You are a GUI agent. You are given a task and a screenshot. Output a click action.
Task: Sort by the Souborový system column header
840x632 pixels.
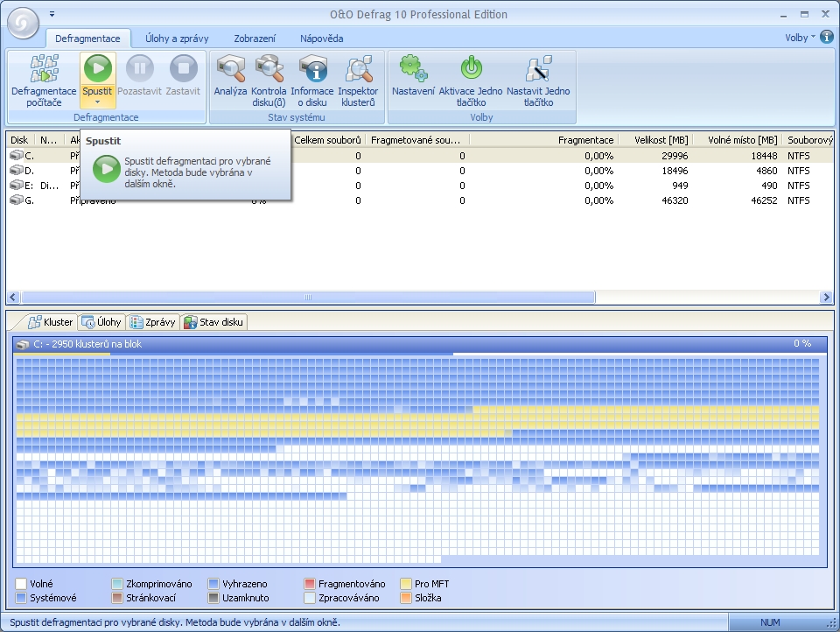(810, 140)
